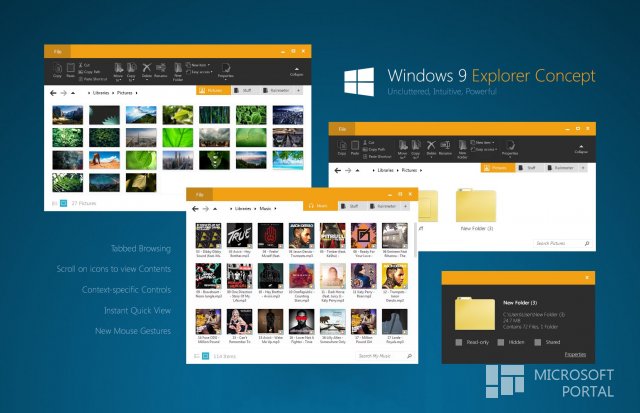This screenshot has height=413, width=640.
Task: Click Pictures breadcrumb in photo thumbnails window
Action: click(124, 93)
